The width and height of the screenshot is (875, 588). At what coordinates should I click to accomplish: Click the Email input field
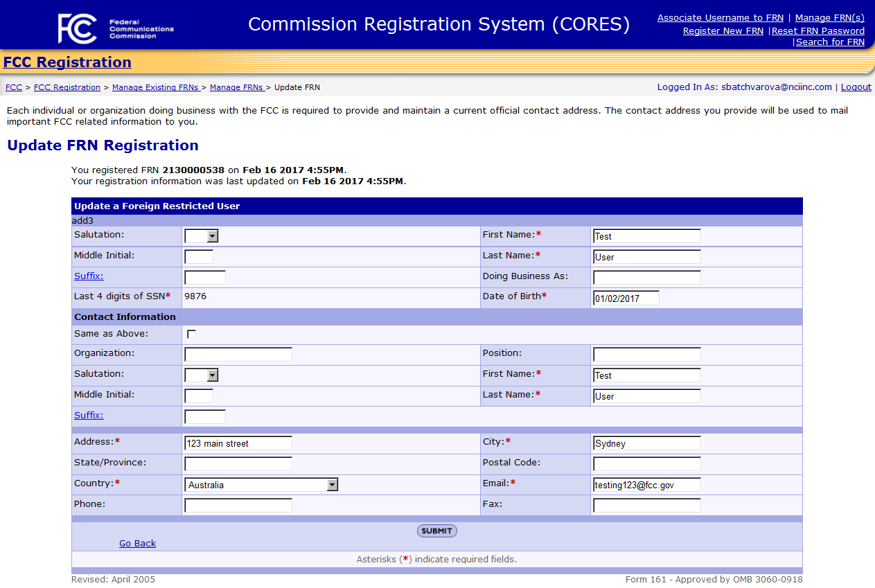pyautogui.click(x=646, y=485)
